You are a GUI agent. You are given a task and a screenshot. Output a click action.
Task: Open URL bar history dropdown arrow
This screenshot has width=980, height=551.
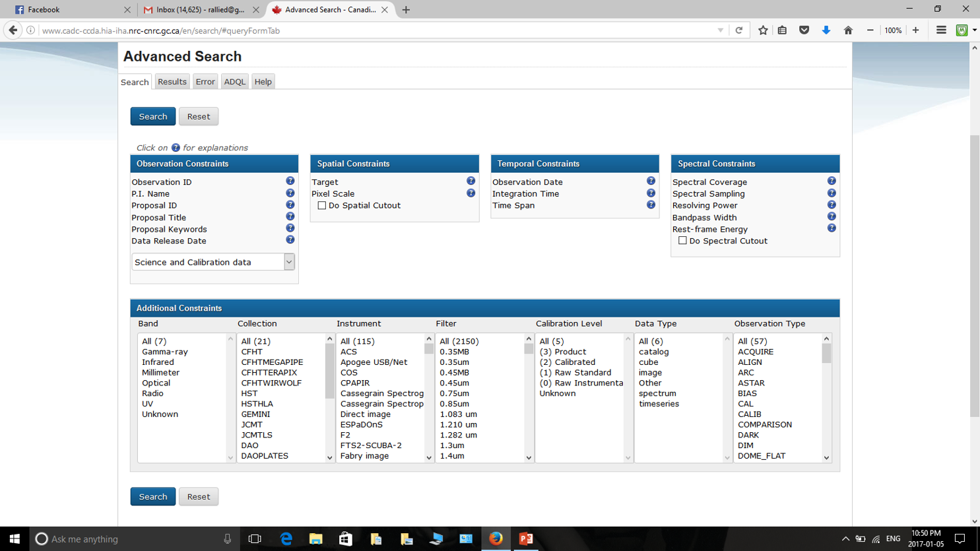(720, 30)
